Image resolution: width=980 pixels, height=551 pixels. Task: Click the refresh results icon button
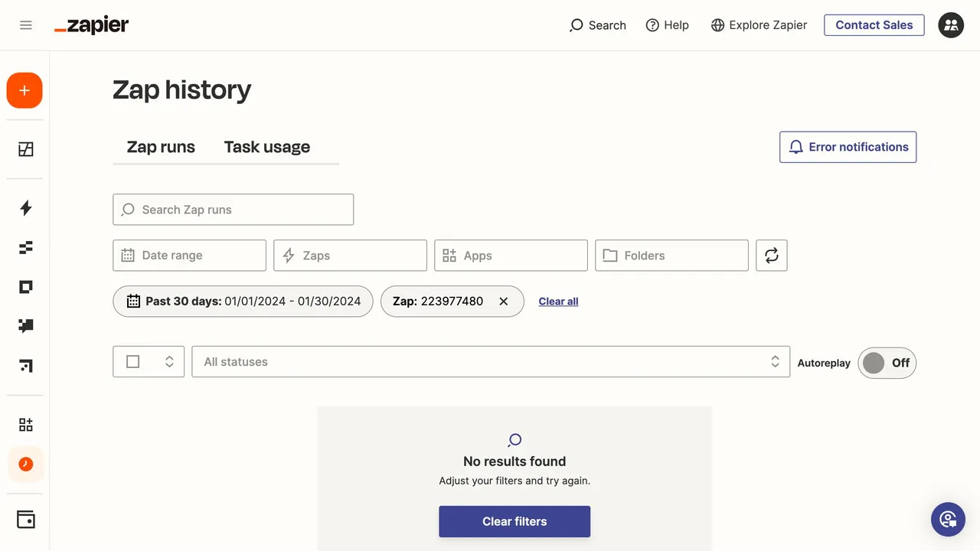[x=772, y=256]
